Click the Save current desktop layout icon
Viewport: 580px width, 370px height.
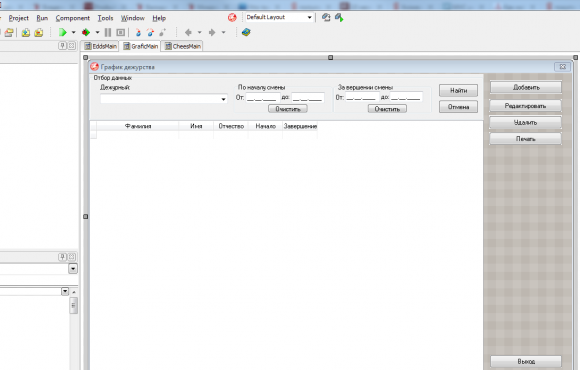pyautogui.click(x=326, y=17)
